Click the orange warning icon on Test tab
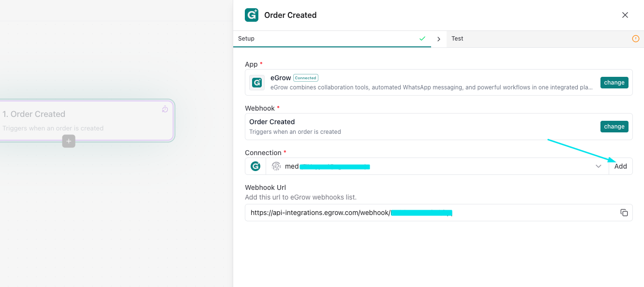Viewport: 644px width, 287px height. coord(636,39)
